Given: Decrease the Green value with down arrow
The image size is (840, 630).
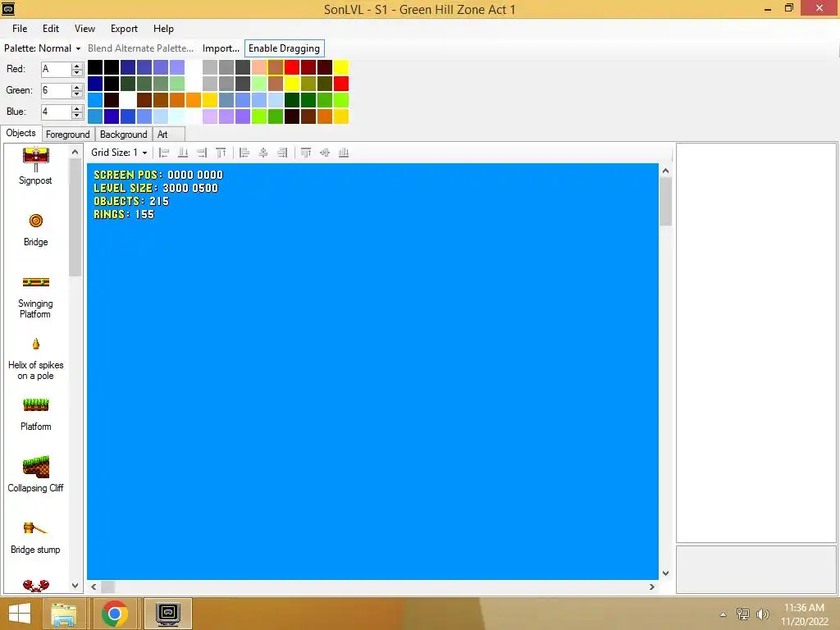Looking at the screenshot, I should (77, 94).
